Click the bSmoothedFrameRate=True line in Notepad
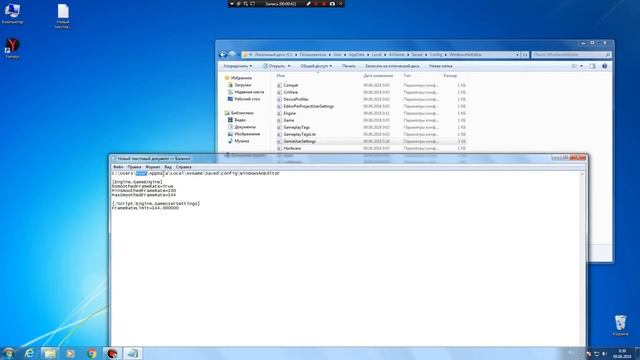 tap(142, 186)
